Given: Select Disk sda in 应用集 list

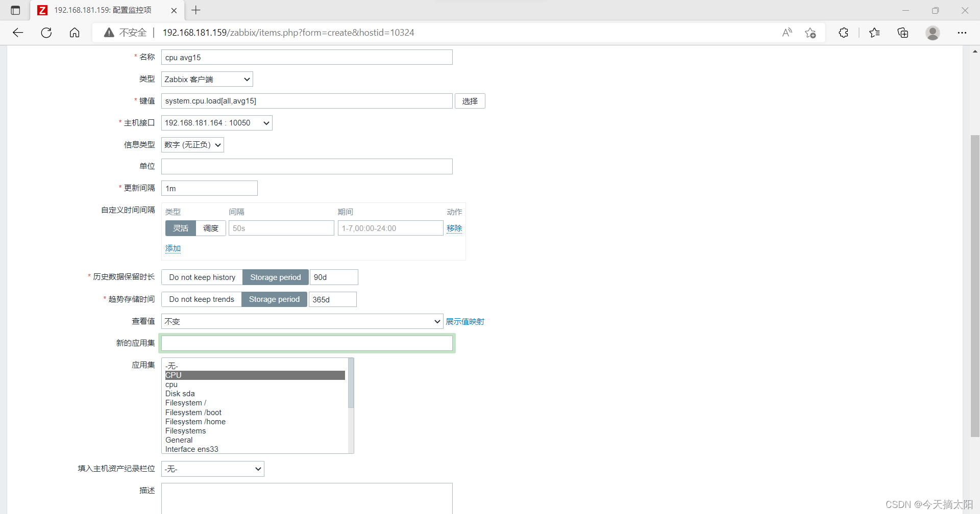Looking at the screenshot, I should 255,394.
